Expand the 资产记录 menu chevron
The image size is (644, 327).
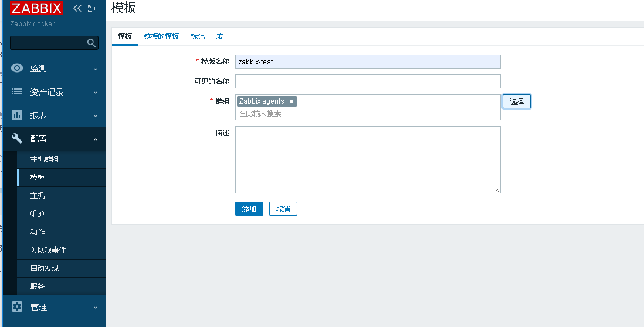[95, 93]
